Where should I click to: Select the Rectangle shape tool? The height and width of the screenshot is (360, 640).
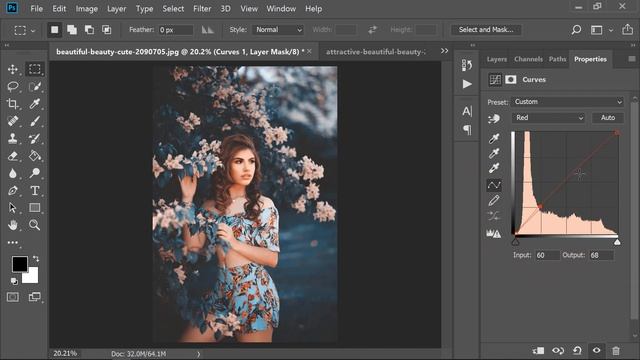tap(35, 208)
